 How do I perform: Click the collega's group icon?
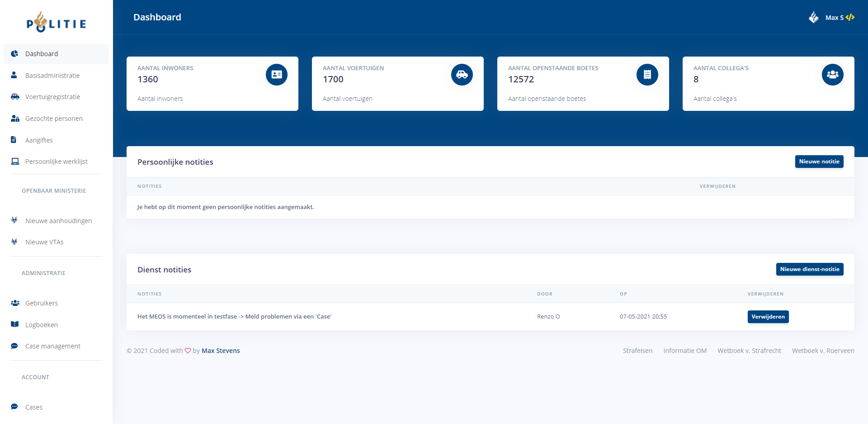pyautogui.click(x=832, y=75)
